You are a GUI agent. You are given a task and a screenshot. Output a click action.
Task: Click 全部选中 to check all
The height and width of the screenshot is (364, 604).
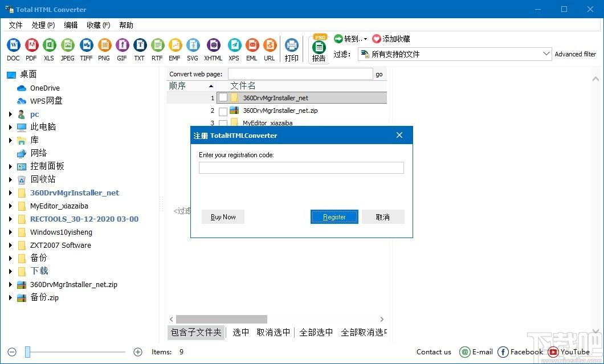[316, 332]
